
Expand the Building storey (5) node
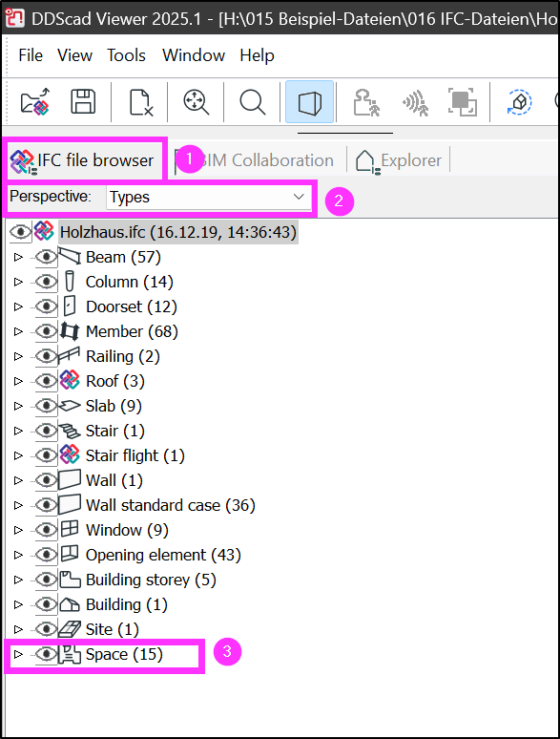[x=18, y=580]
